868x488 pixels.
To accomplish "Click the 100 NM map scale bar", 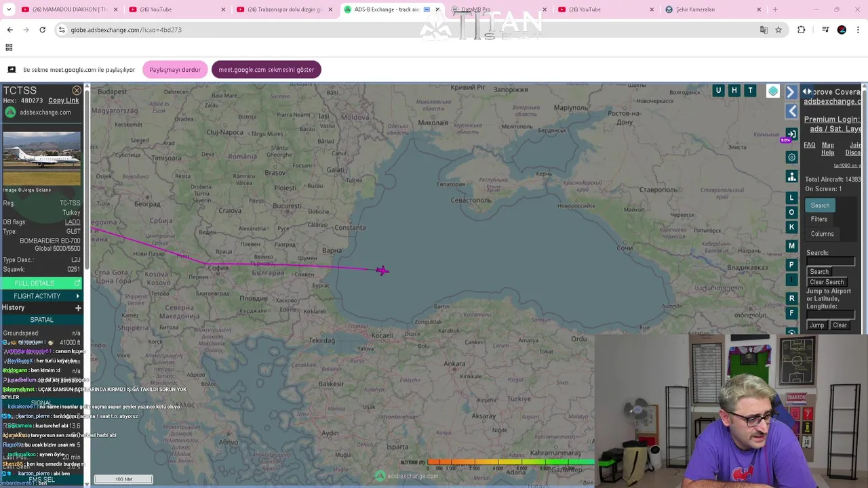I will [123, 479].
